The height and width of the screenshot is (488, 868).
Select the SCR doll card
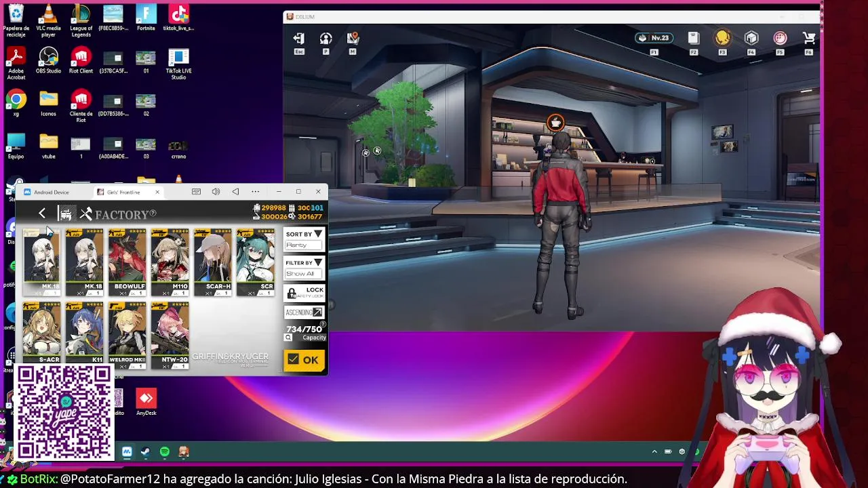256,262
